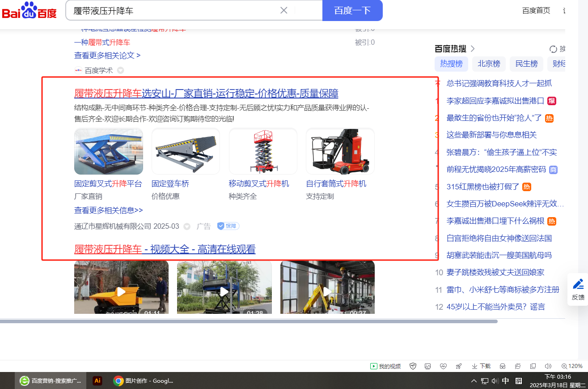Open 我的视频 in the status bar
This screenshot has width=588, height=389.
[385, 366]
